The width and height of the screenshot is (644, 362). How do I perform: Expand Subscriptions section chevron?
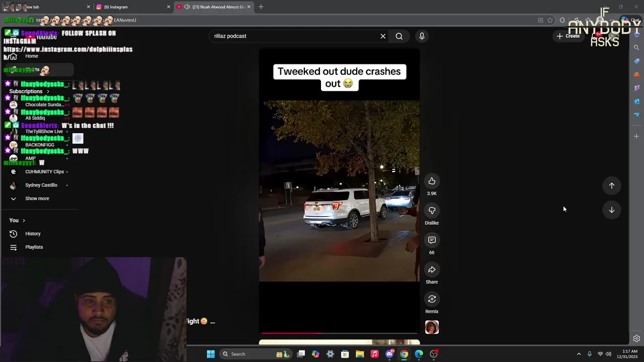click(x=48, y=92)
